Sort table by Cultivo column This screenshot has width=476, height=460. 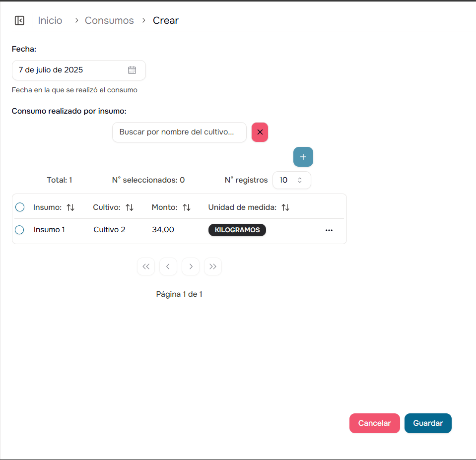(x=130, y=207)
